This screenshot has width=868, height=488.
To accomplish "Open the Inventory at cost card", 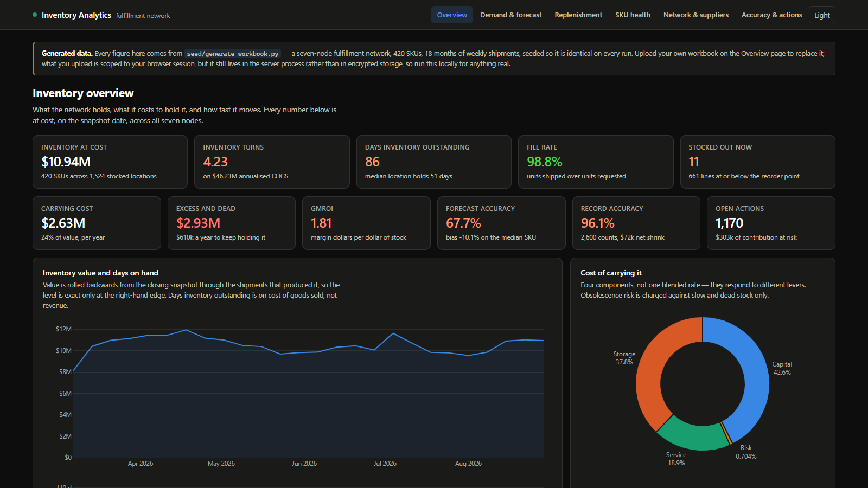I will [110, 162].
